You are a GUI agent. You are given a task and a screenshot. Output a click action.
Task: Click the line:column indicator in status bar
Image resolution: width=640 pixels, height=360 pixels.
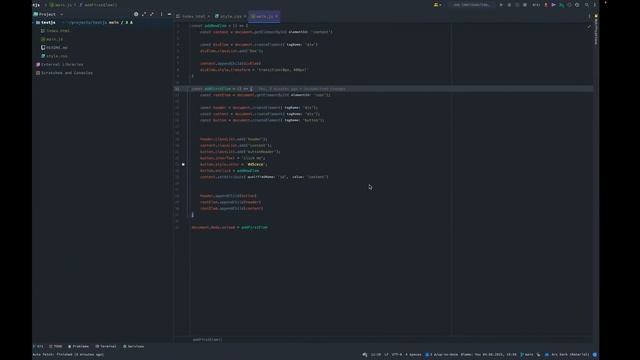[376, 354]
